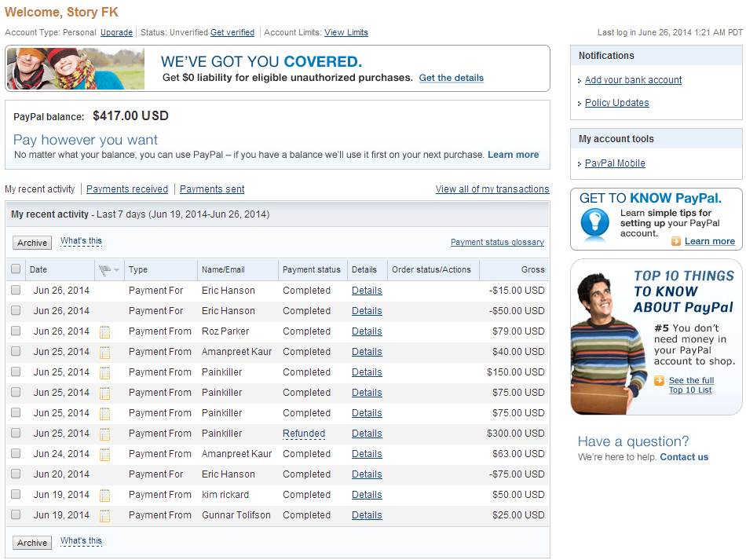Open the note icon in the Roz Parker row
The image size is (746, 560).
point(104,331)
